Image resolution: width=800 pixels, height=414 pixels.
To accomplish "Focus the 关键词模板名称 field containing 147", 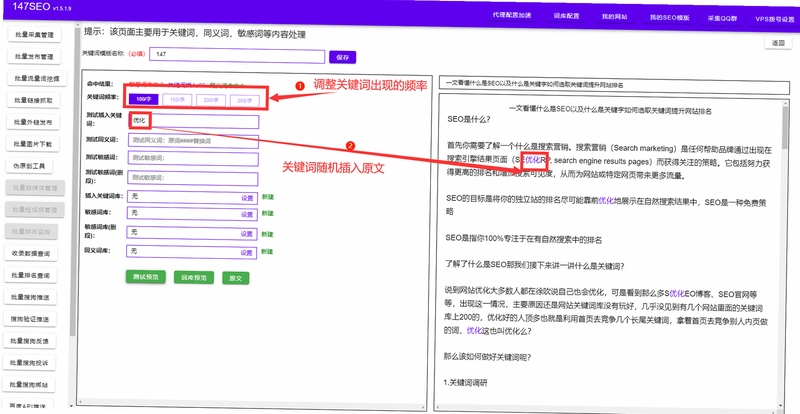I will pos(237,56).
